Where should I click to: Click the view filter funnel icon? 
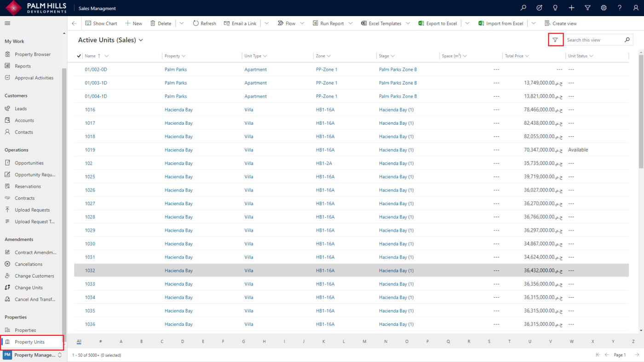555,40
